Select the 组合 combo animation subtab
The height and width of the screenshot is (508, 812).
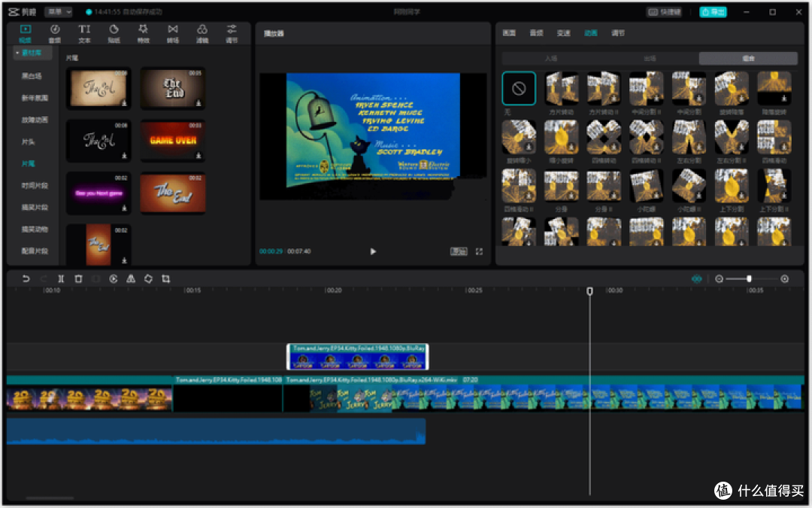coord(748,58)
